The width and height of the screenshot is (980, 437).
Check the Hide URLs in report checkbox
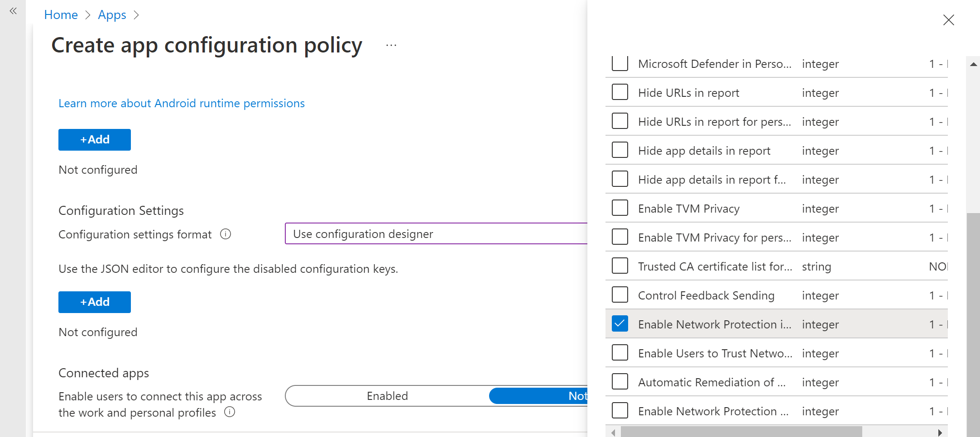(620, 92)
